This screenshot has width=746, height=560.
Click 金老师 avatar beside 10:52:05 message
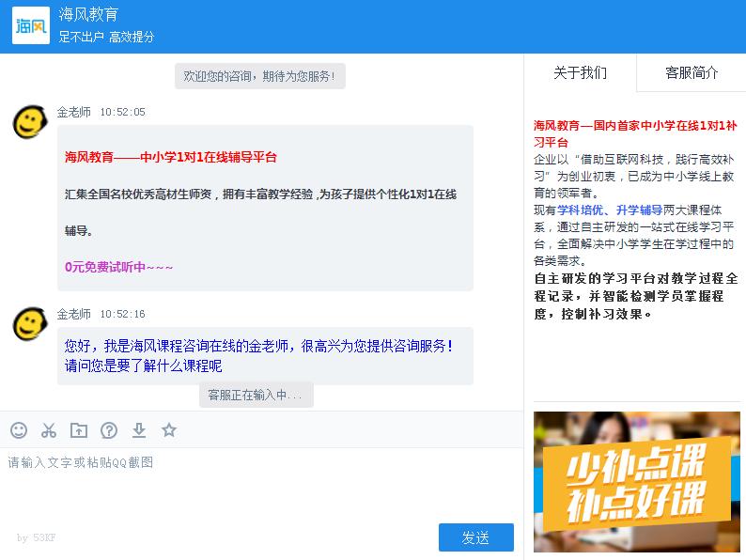tap(30, 122)
